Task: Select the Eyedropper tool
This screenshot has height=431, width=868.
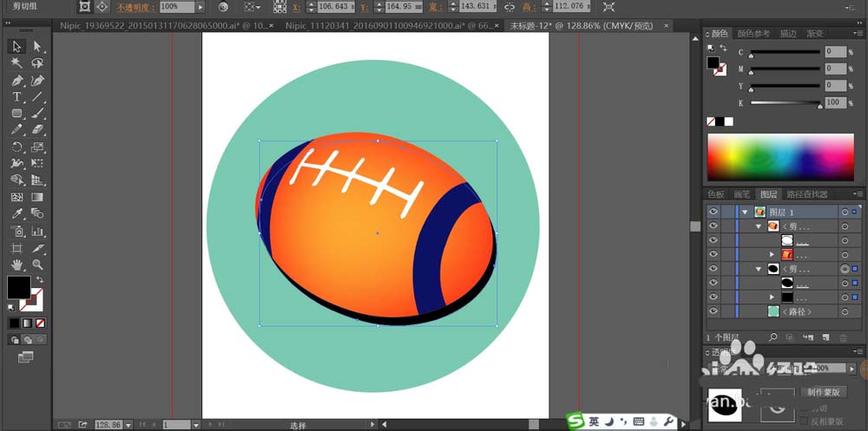Action: click(x=16, y=214)
